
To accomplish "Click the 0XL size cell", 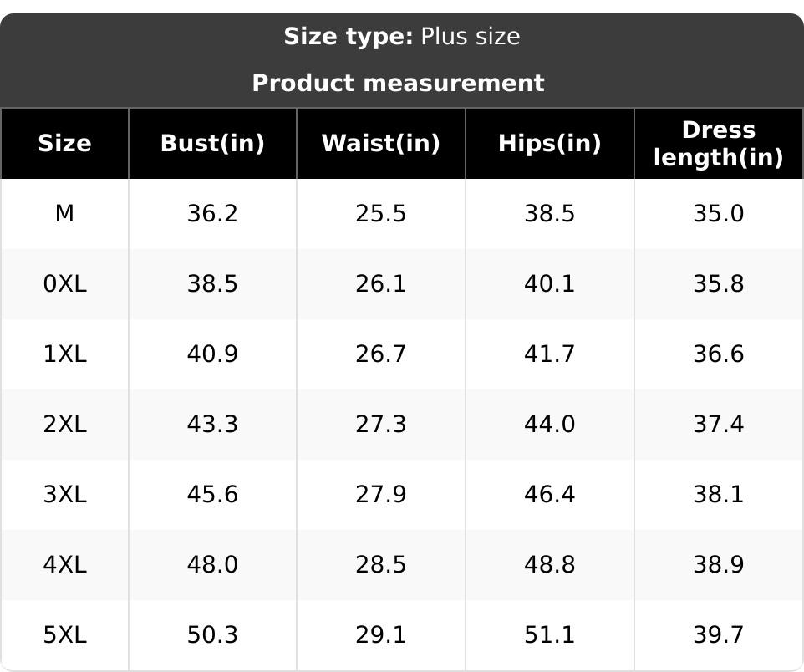I will tap(64, 283).
